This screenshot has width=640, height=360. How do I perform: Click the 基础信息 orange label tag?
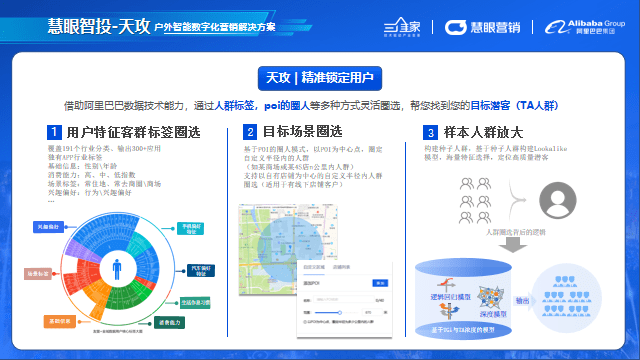pos(60,321)
